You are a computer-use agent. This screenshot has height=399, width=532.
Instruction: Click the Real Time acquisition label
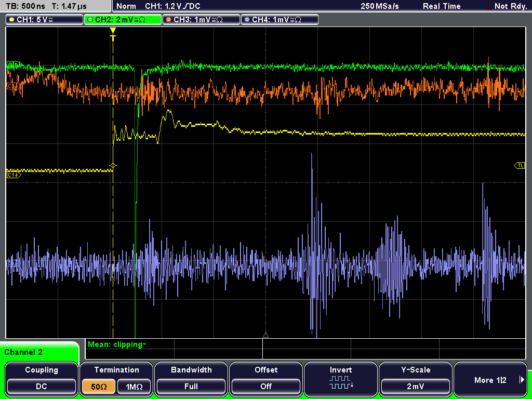pyautogui.click(x=442, y=6)
